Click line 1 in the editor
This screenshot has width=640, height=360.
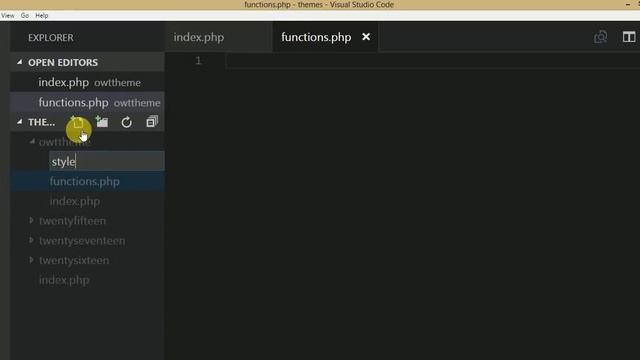433,61
